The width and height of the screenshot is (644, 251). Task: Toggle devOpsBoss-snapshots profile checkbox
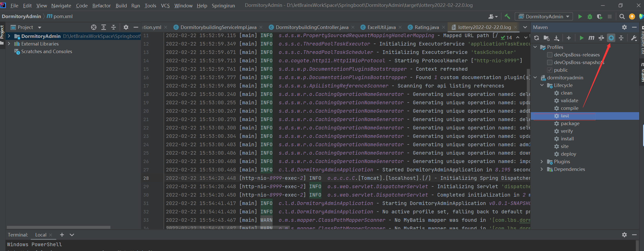click(x=550, y=62)
